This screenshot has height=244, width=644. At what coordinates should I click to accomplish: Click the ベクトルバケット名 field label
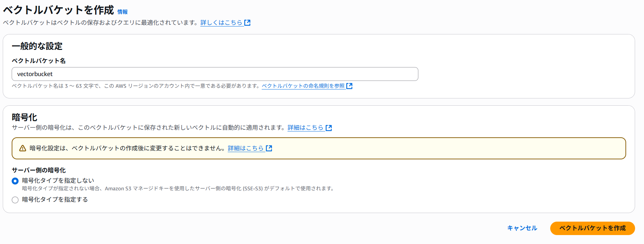click(x=39, y=61)
